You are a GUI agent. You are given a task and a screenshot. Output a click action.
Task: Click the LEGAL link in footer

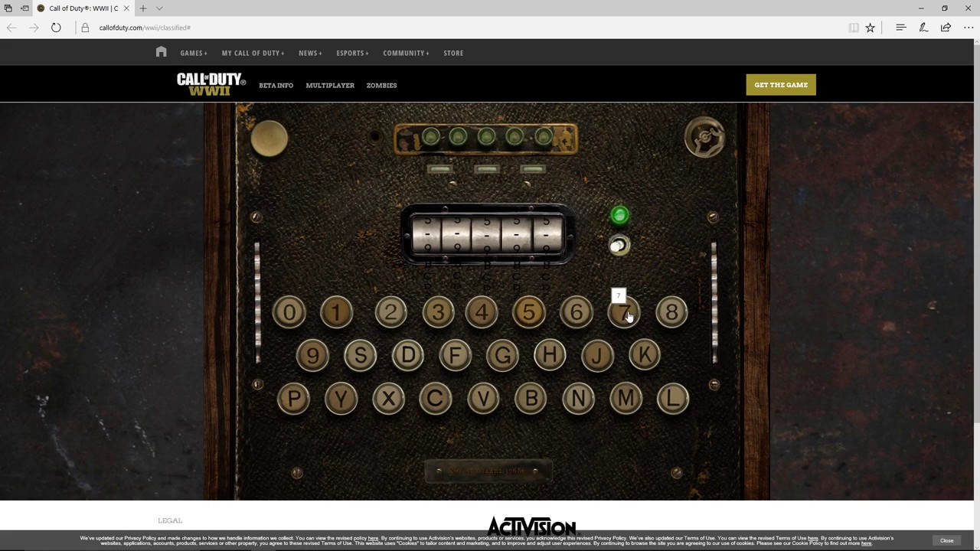(x=170, y=520)
